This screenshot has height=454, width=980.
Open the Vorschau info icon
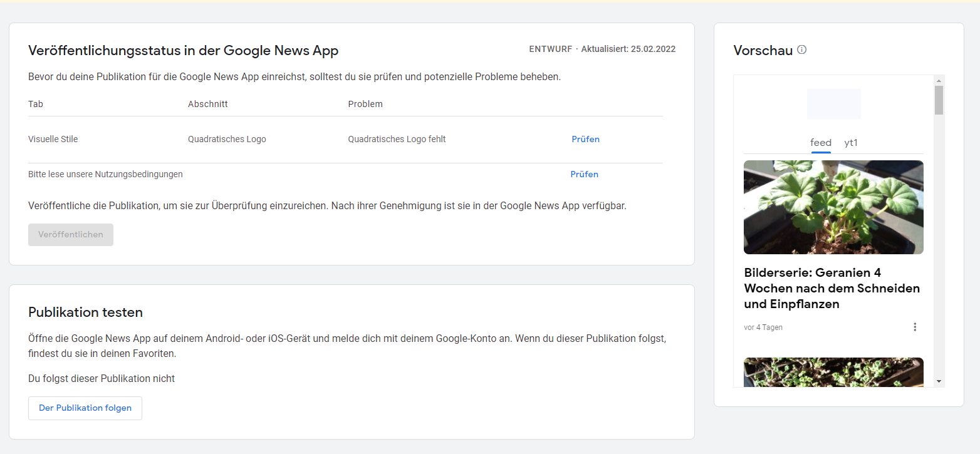point(801,50)
